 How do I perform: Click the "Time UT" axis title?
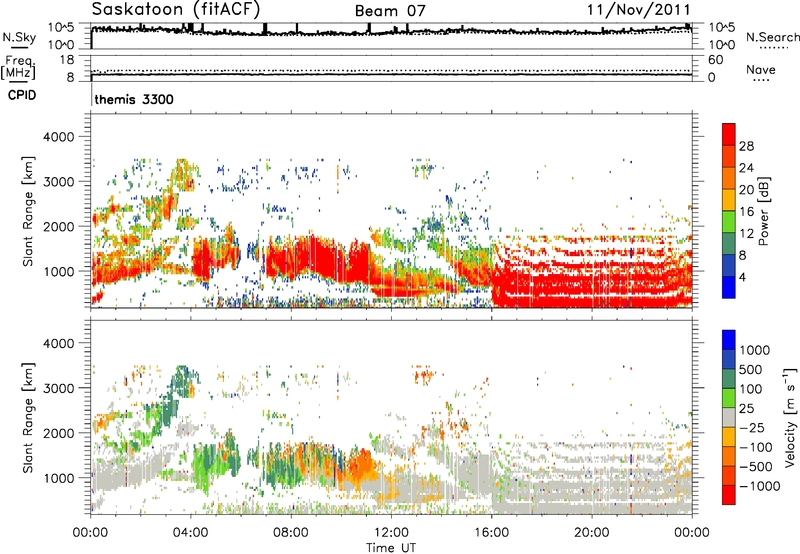click(391, 548)
